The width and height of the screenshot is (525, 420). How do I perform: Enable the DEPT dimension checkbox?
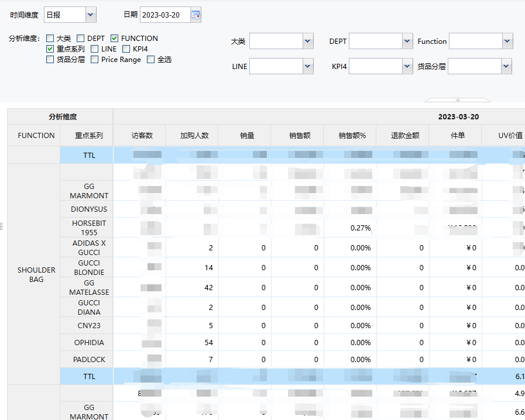80,39
